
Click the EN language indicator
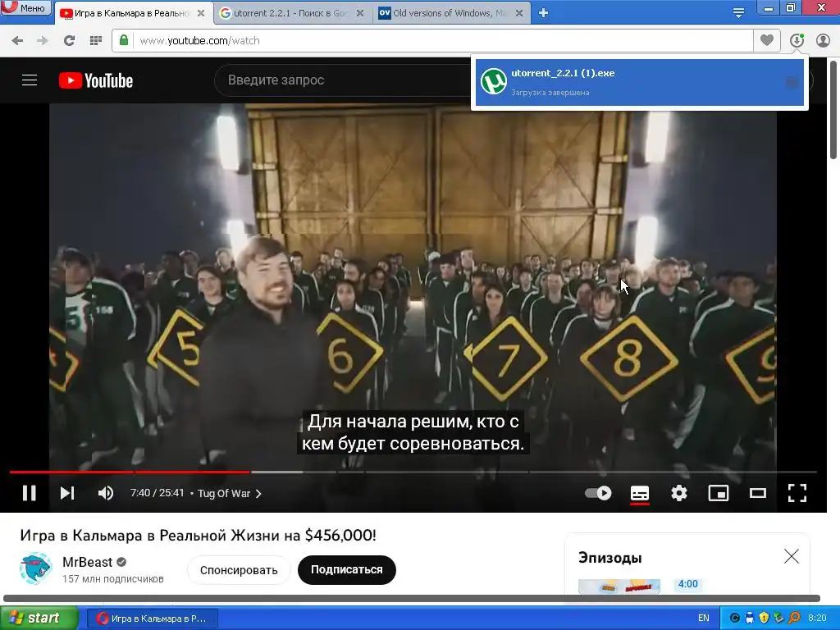click(x=703, y=619)
